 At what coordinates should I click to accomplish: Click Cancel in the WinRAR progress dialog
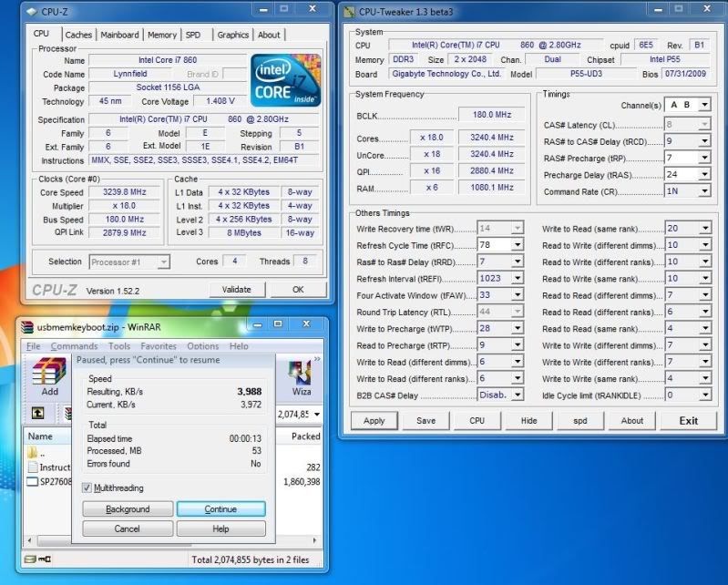coord(128,529)
